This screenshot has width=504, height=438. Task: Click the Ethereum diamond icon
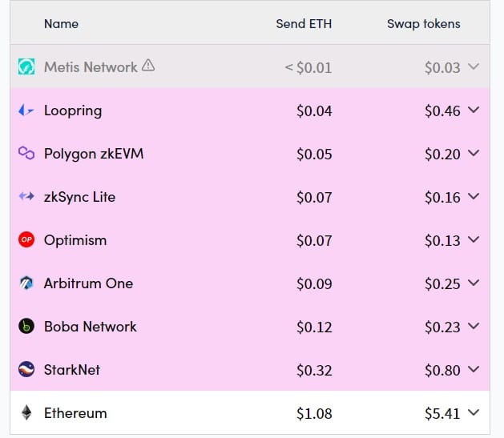pos(26,412)
